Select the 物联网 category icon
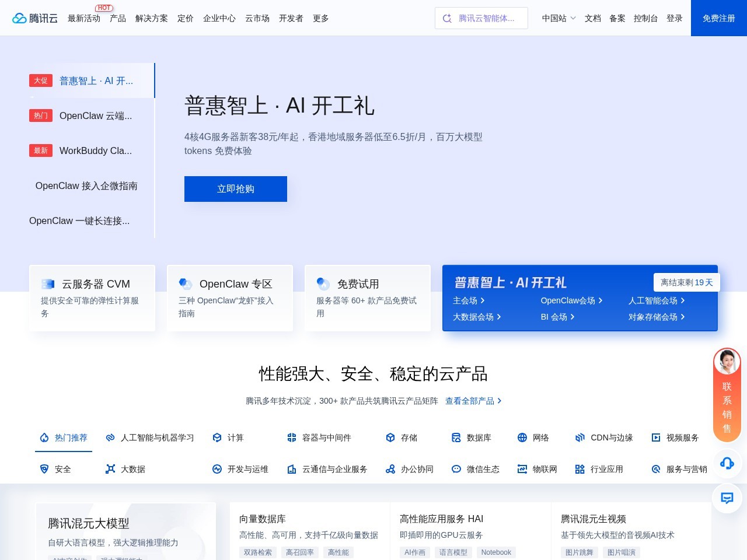Screen dimensions: 747x560 [521, 469]
